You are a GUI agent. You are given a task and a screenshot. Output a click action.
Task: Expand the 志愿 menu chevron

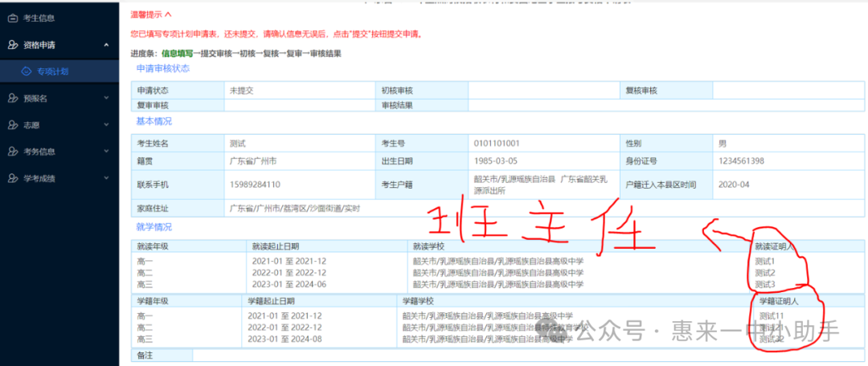tap(106, 125)
